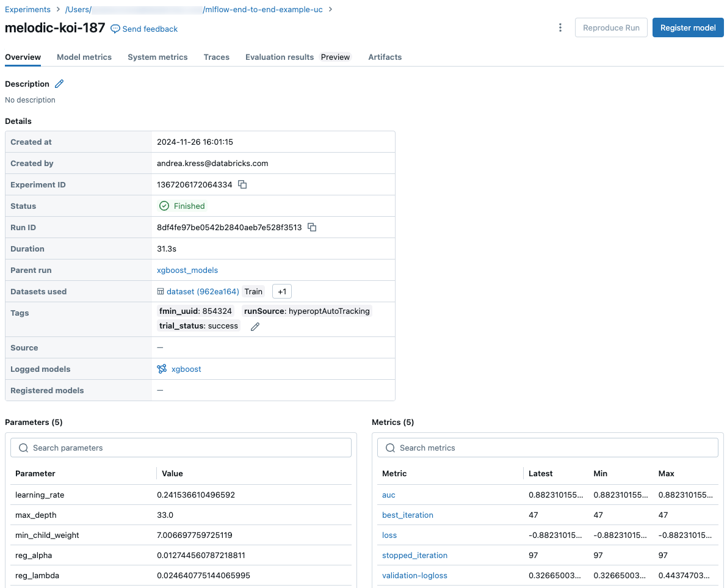Open the Artifacts tab
727x588 pixels.
pyautogui.click(x=385, y=57)
